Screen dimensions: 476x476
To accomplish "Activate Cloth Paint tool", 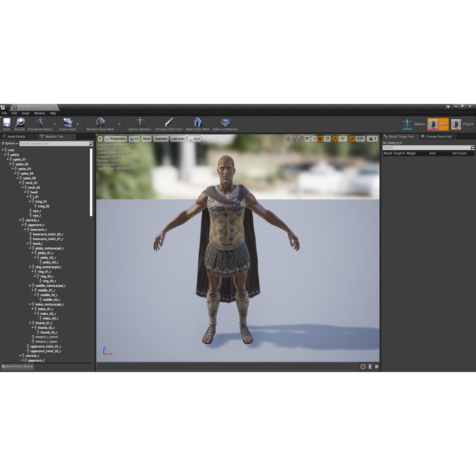I will tap(169, 124).
